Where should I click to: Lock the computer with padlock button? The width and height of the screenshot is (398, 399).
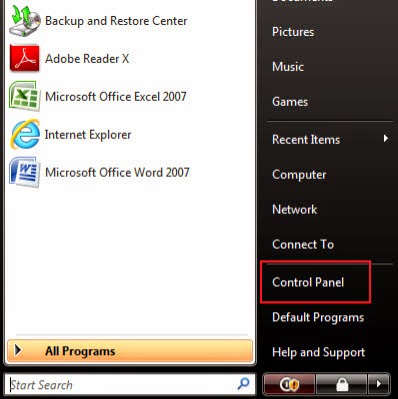[341, 385]
